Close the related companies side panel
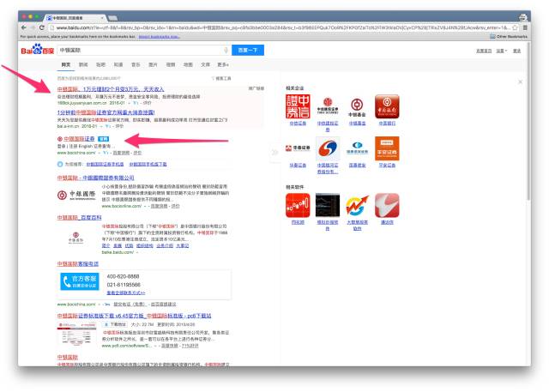Image resolution: width=549 pixels, height=392 pixels. 520,81
